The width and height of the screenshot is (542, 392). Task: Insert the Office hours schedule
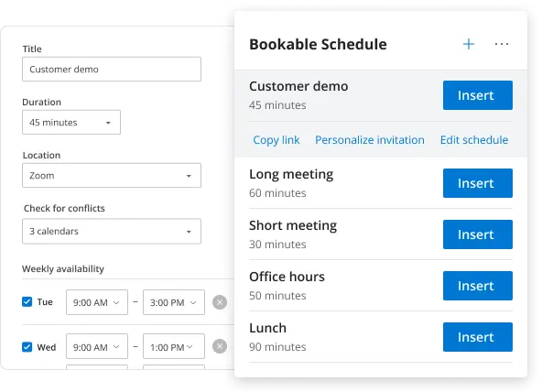coord(478,286)
